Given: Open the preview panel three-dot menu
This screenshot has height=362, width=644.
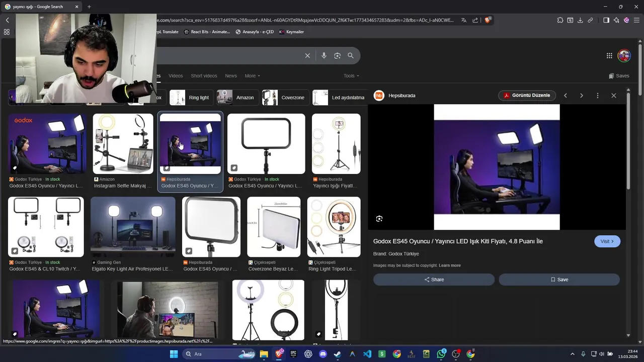Looking at the screenshot, I should (598, 96).
